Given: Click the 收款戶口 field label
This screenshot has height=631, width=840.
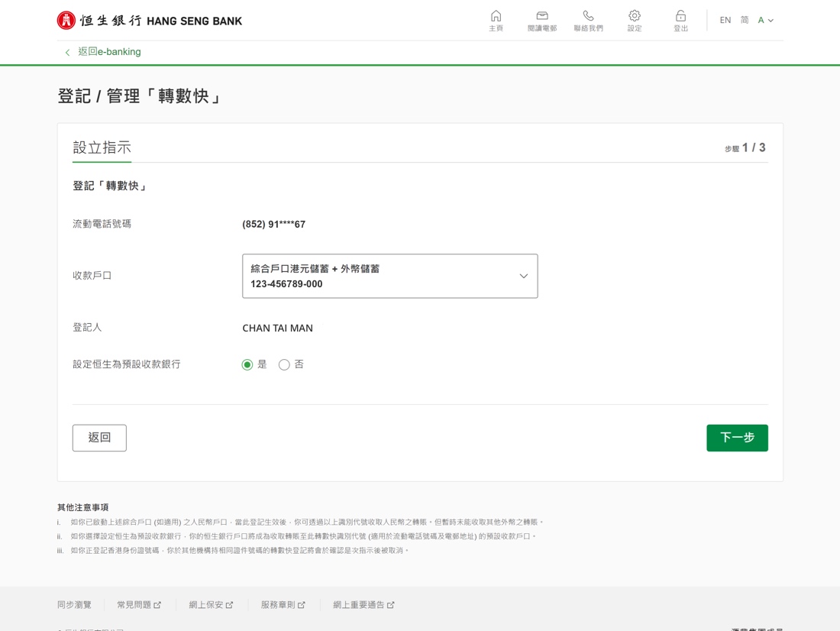Looking at the screenshot, I should click(92, 276).
